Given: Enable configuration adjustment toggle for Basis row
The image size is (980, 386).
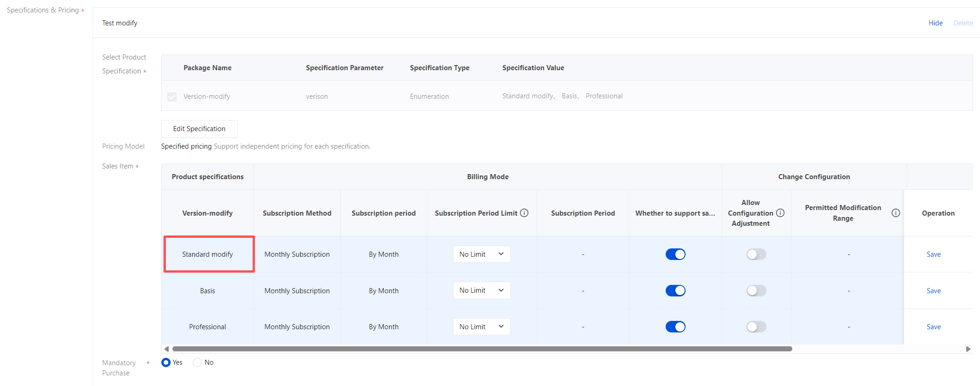Looking at the screenshot, I should (x=756, y=290).
